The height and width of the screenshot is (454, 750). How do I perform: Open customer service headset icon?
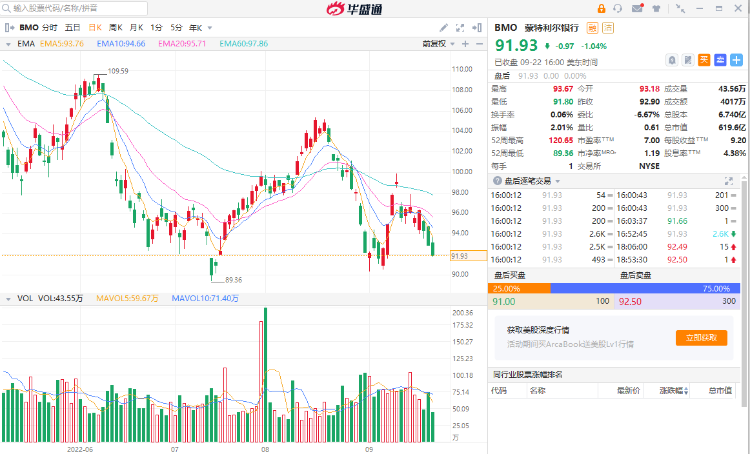tap(618, 9)
